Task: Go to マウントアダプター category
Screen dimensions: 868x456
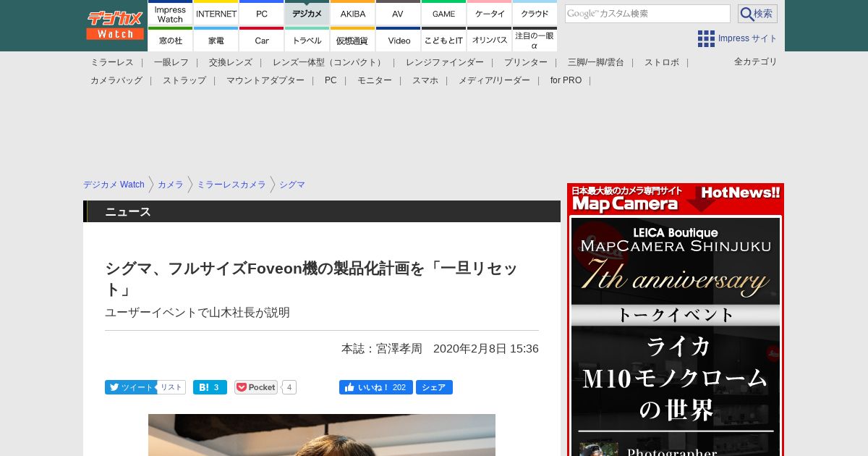Action: 265,80
